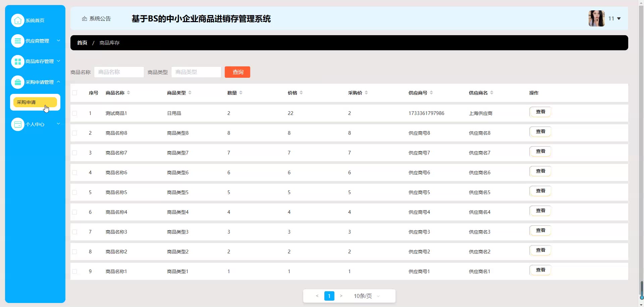The width and height of the screenshot is (644, 307).
Task: Click the 采购申请管理 briefcase icon
Action: [x=18, y=82]
